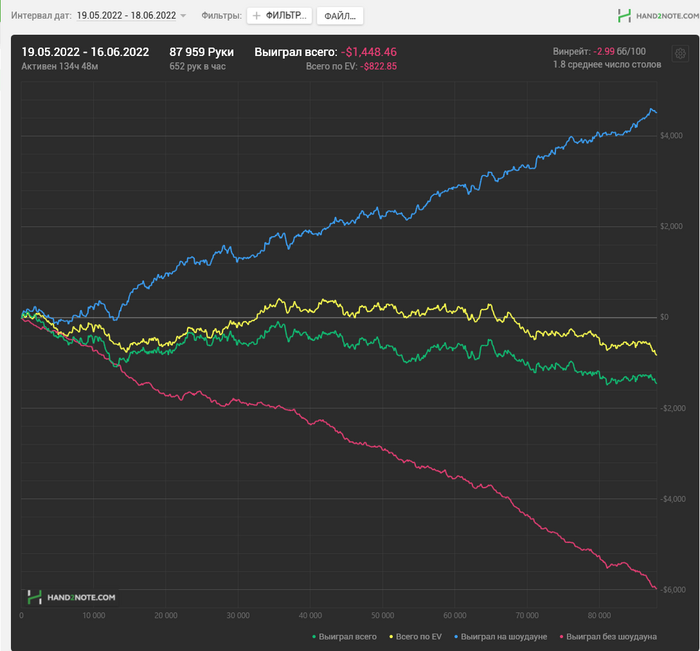Click the 652 рук в час text
The width and height of the screenshot is (700, 651).
pos(197,67)
